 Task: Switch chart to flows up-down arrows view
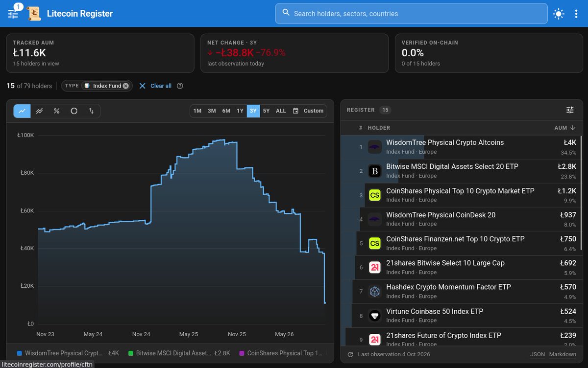[91, 111]
